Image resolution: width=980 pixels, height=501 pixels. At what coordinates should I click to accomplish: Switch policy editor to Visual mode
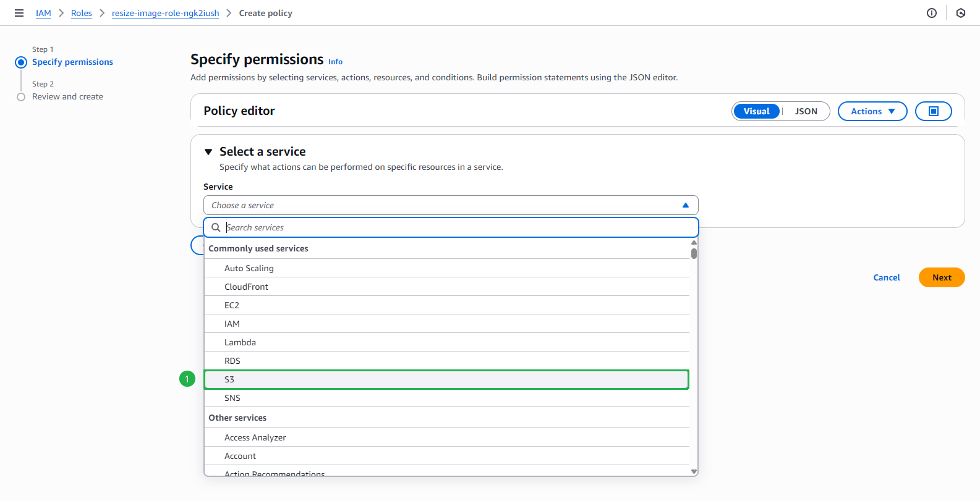(757, 111)
